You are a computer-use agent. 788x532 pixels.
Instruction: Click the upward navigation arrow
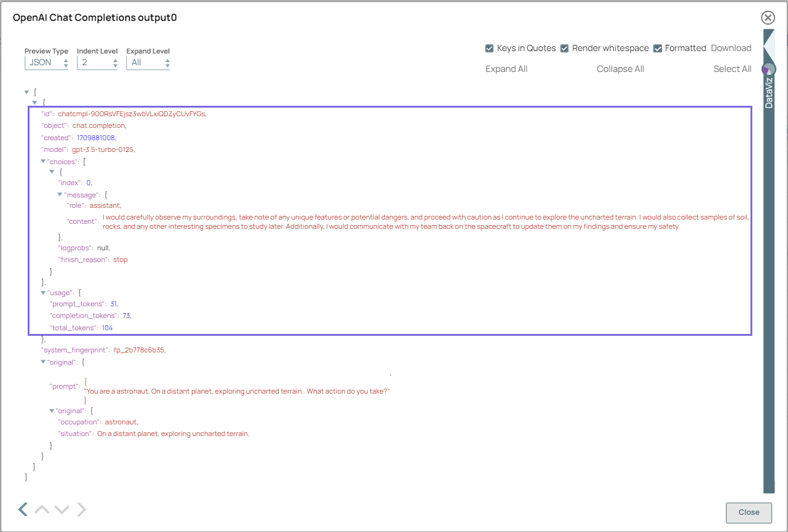point(42,509)
